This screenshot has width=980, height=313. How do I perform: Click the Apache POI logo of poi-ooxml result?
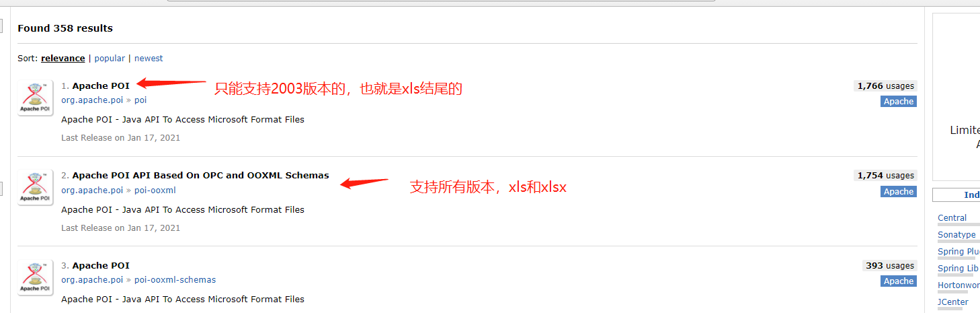click(x=36, y=188)
